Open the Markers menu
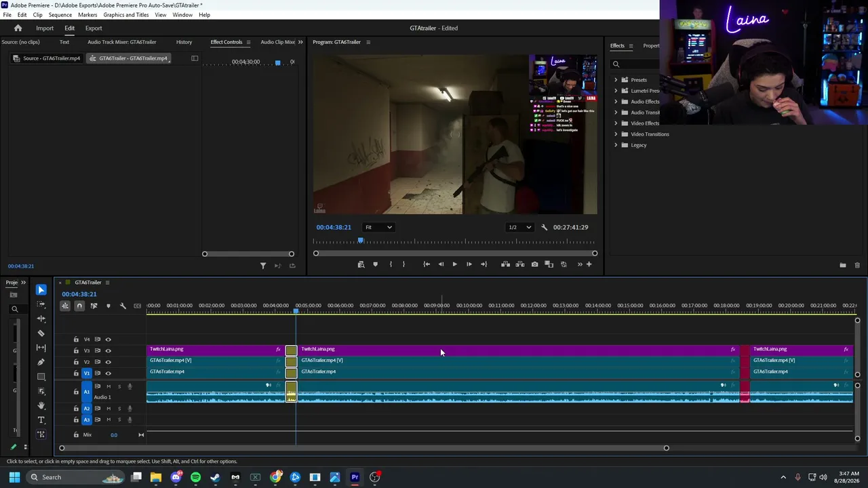This screenshot has width=868, height=488. pos(87,15)
